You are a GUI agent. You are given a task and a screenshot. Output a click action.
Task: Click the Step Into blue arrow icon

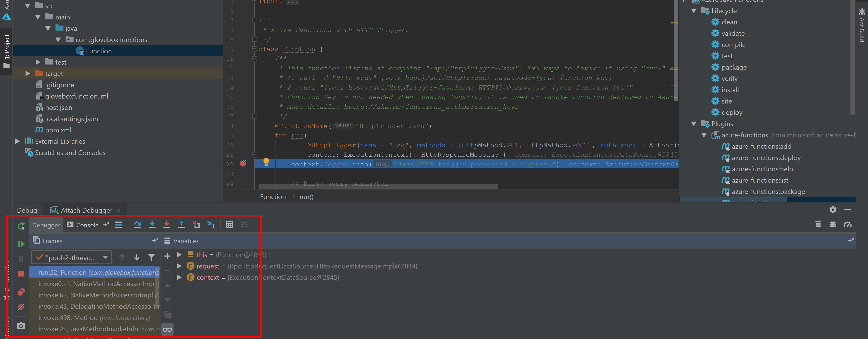tap(152, 224)
